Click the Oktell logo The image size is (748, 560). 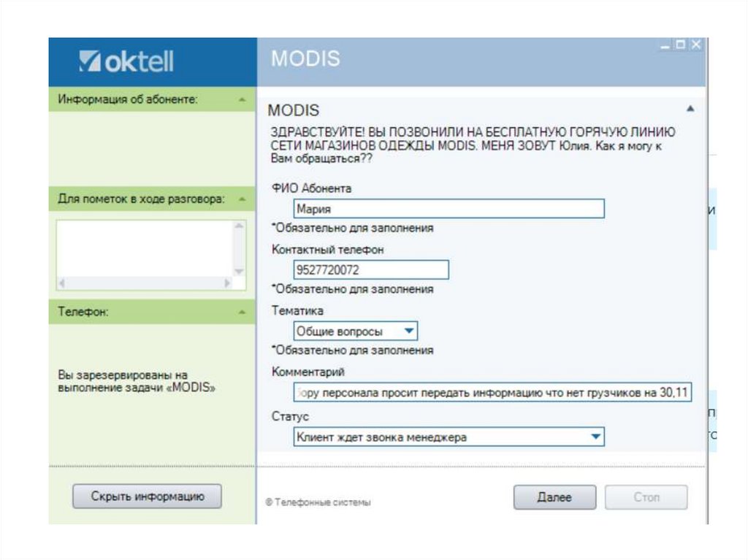pyautogui.click(x=126, y=62)
